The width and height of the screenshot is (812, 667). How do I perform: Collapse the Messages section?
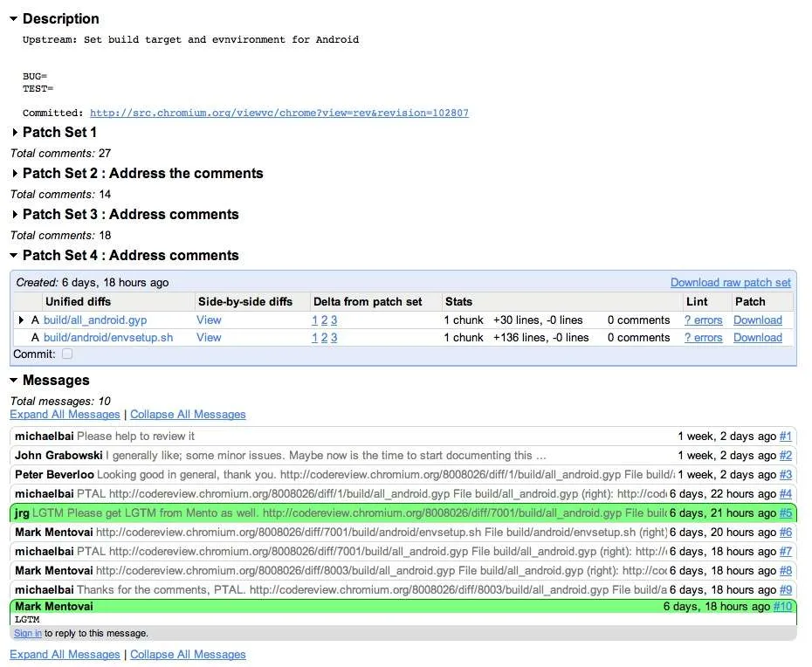[x=13, y=380]
